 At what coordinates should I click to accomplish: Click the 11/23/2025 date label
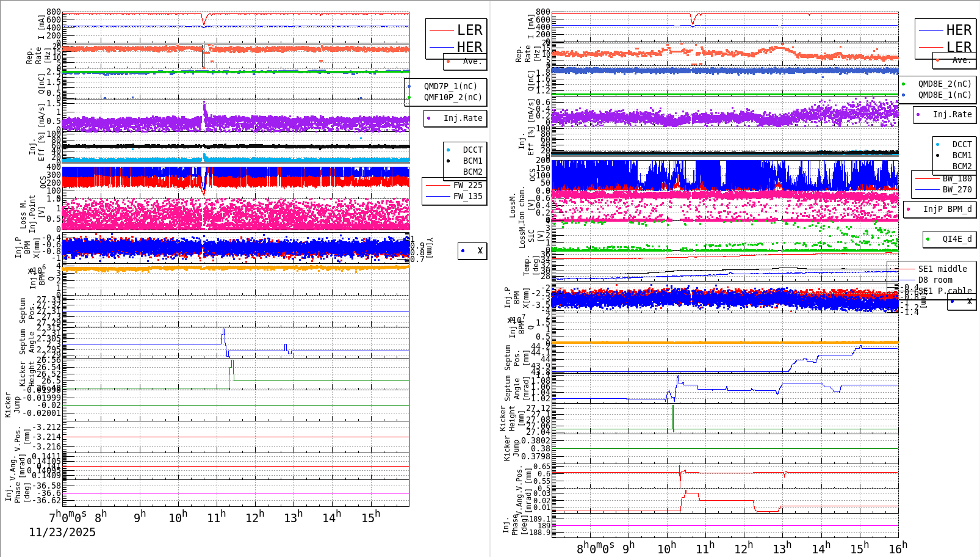pyautogui.click(x=61, y=532)
